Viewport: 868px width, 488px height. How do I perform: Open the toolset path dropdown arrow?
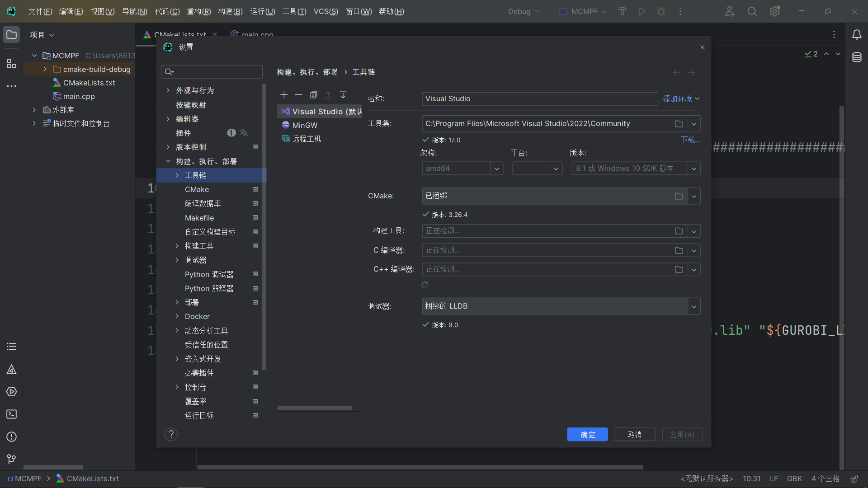[694, 124]
